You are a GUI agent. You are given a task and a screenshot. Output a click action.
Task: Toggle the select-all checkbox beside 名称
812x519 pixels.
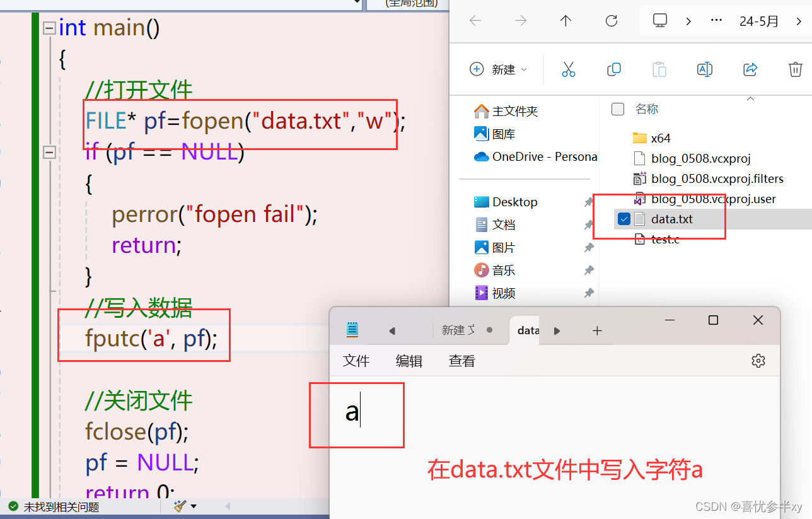pos(618,109)
